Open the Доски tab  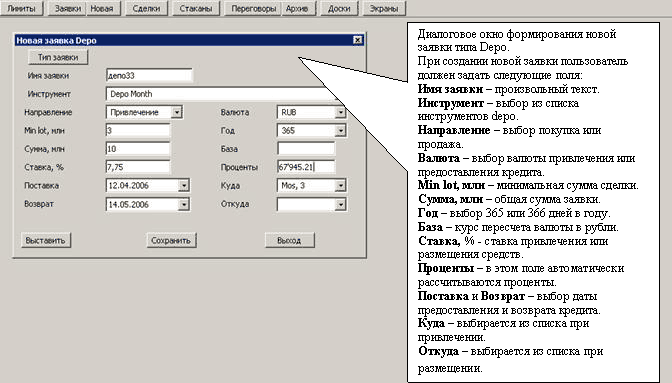[339, 8]
